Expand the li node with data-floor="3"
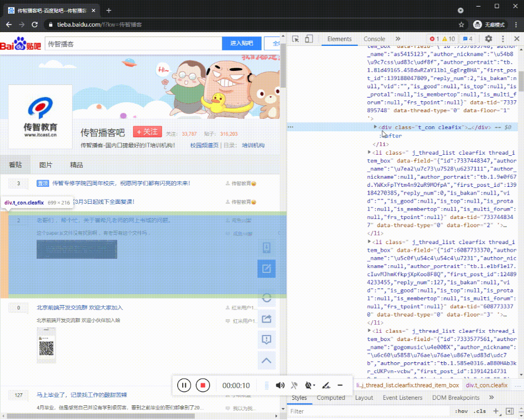Screen dimensions: 524x420 coord(369,241)
